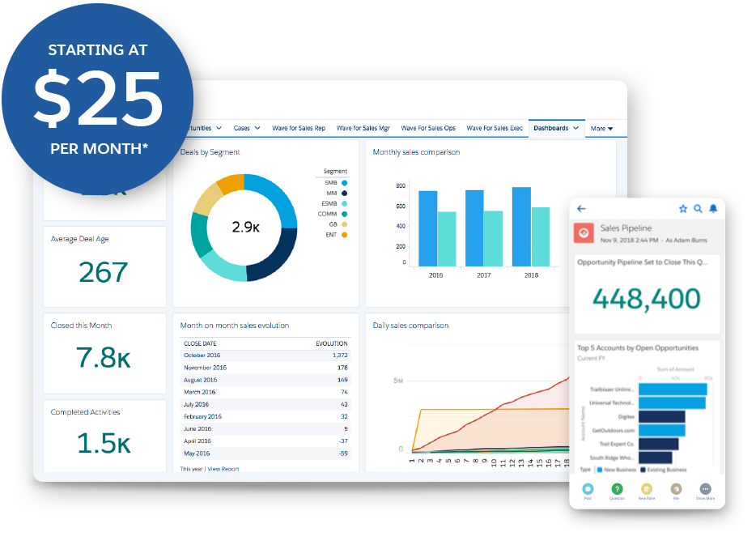Tap the back arrow in mobile view

pyautogui.click(x=581, y=209)
